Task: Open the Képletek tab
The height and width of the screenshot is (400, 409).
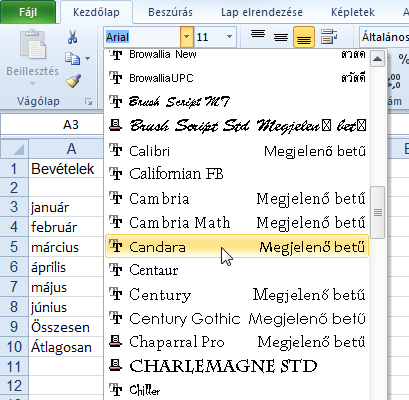Action: pos(353,12)
